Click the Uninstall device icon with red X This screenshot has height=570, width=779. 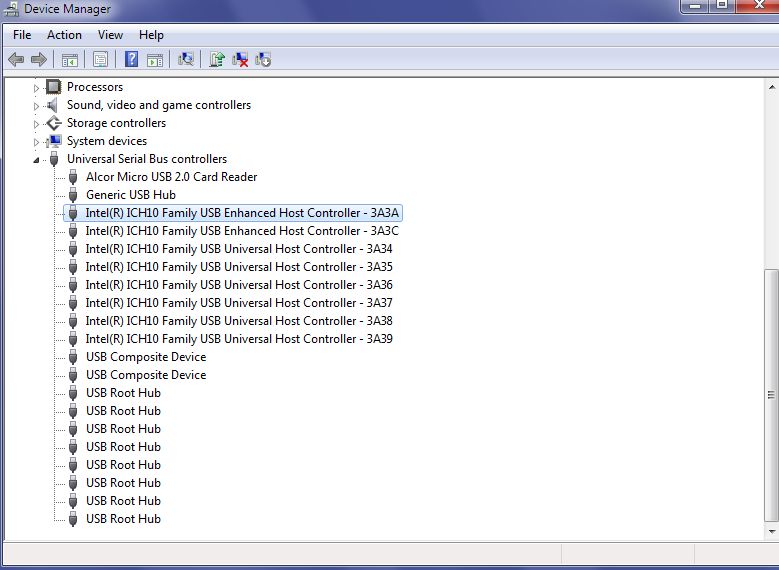pos(240,60)
